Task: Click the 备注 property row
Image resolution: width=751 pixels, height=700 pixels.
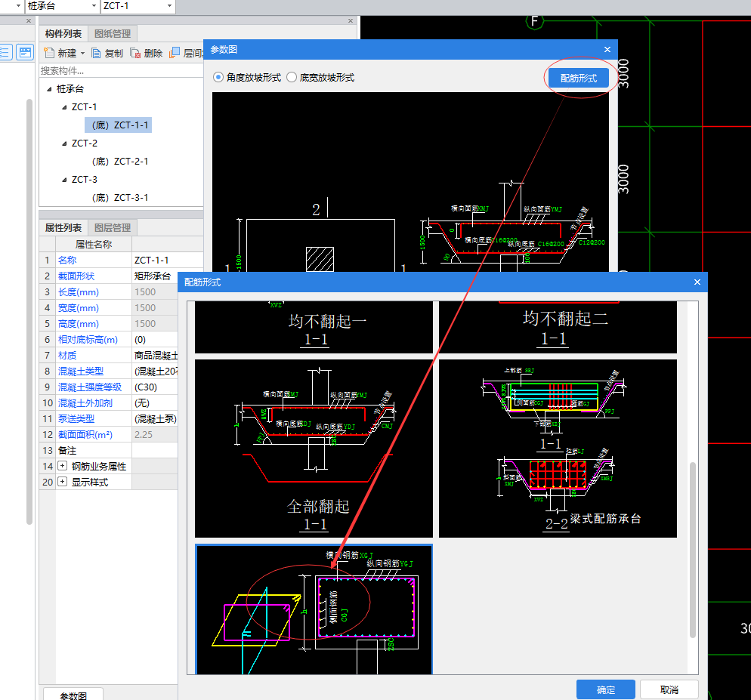Action: click(108, 450)
